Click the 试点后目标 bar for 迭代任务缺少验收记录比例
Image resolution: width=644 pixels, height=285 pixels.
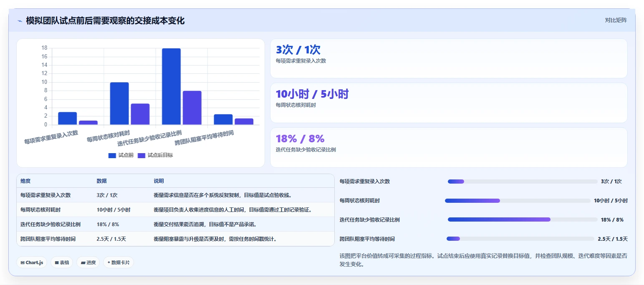point(192,108)
